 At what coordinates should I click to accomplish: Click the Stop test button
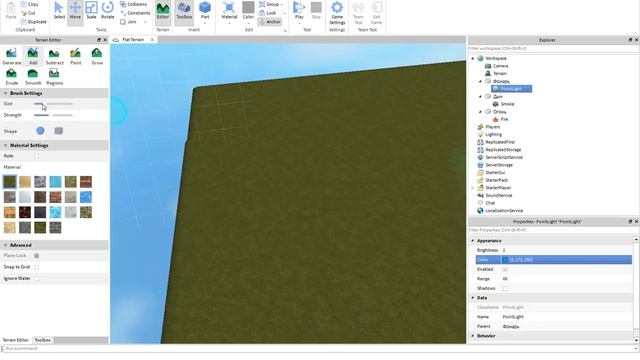(x=316, y=11)
